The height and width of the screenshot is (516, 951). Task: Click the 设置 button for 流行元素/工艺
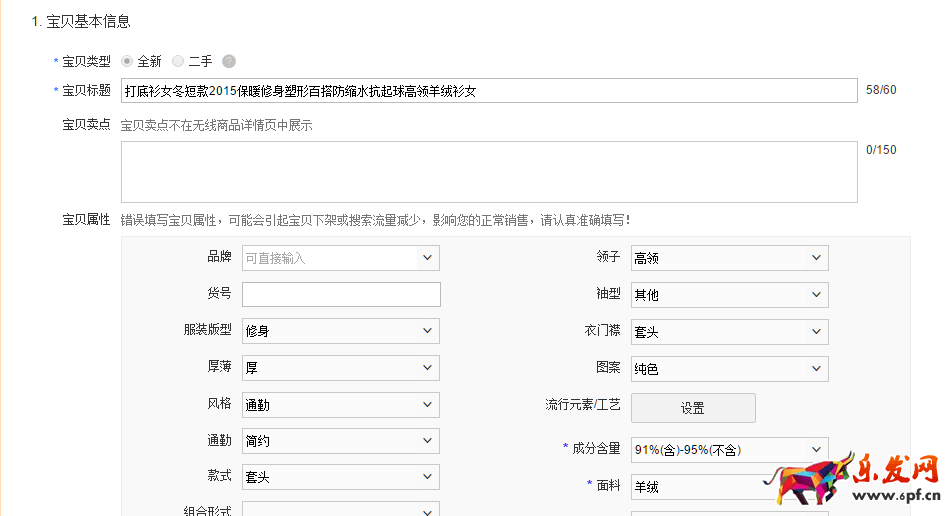[692, 408]
